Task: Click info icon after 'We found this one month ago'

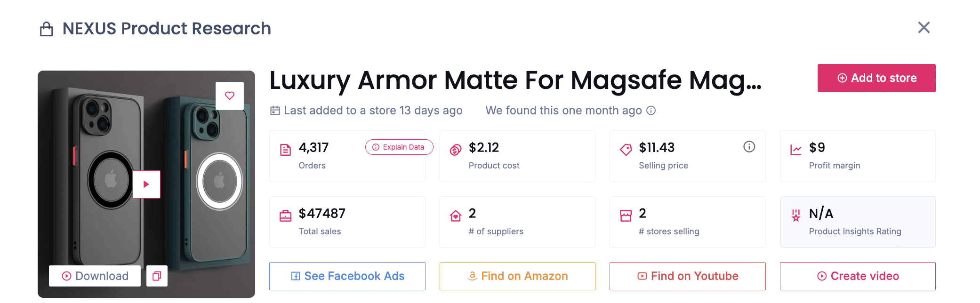Action: [651, 111]
